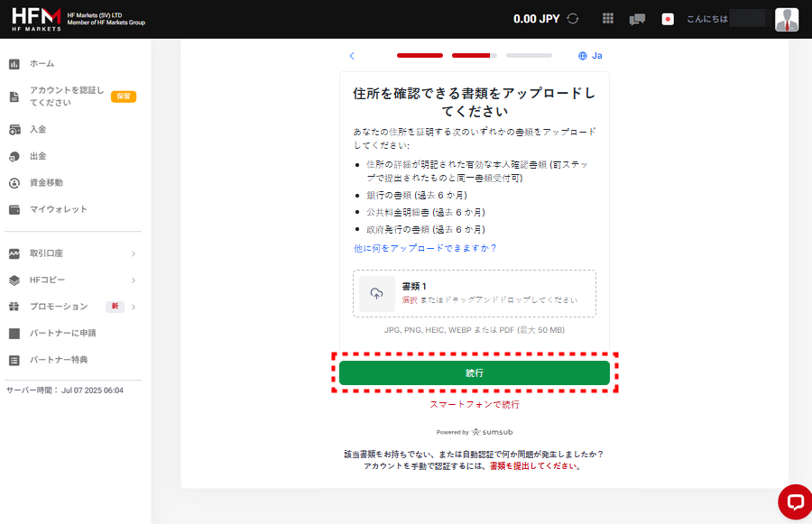This screenshot has width=812, height=524.
Task: Click the 政府発行の書類 (過去 6 か月) bullet
Action: [426, 229]
